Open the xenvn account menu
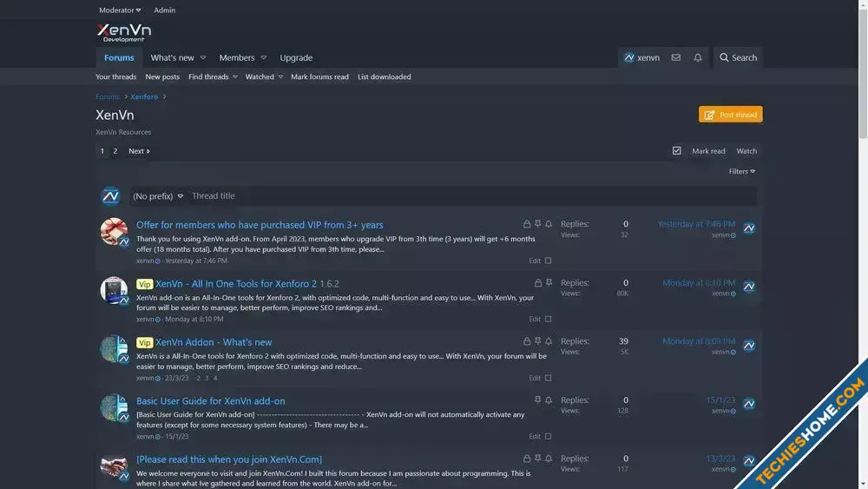This screenshot has height=489, width=868. pyautogui.click(x=641, y=57)
